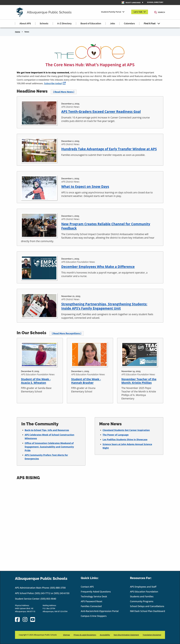This screenshot has height=644, width=180.
Task: Open NM Dash School Plan Dashboard
Action: tap(147, 611)
